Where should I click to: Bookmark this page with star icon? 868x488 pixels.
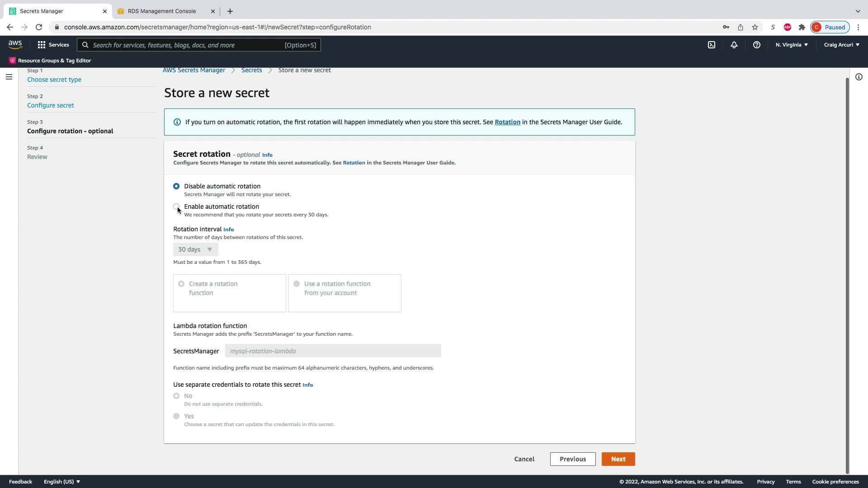click(x=755, y=27)
